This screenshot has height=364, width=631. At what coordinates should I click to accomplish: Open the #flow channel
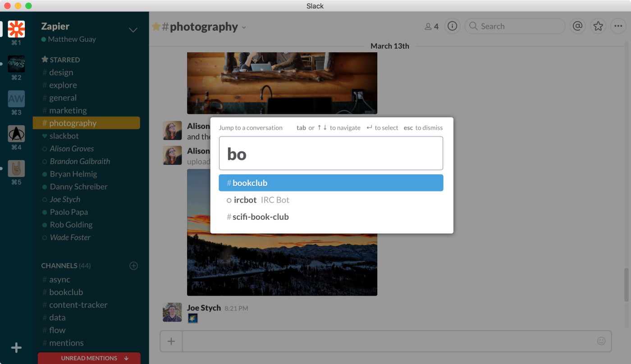(54, 330)
